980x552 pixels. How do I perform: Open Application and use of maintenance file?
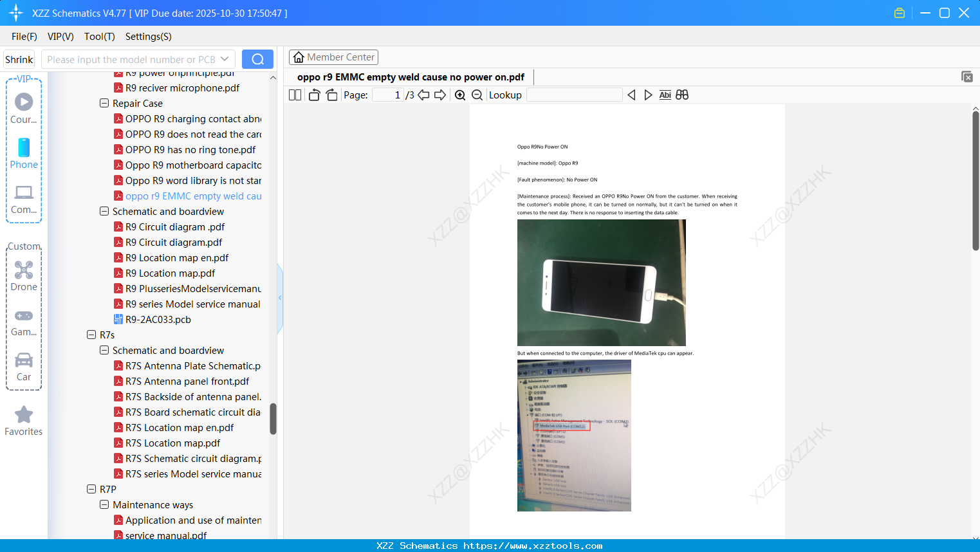pos(193,520)
